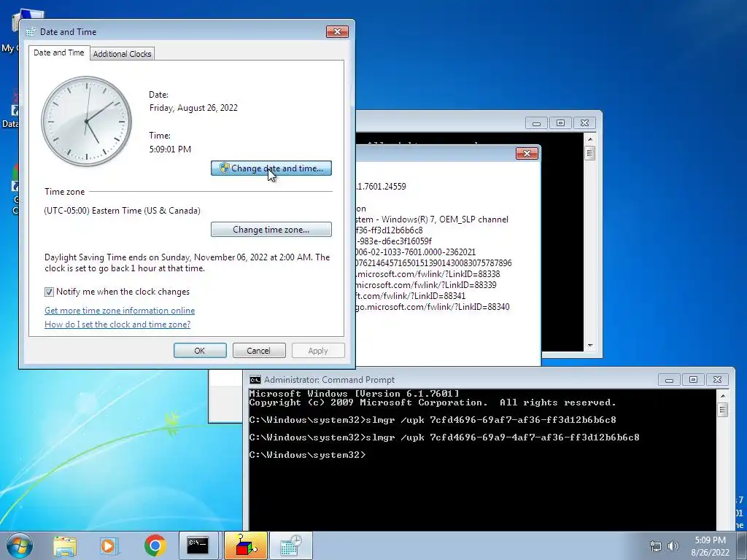Click the LinkID=88338 URL text
The image size is (747, 560).
pos(428,274)
